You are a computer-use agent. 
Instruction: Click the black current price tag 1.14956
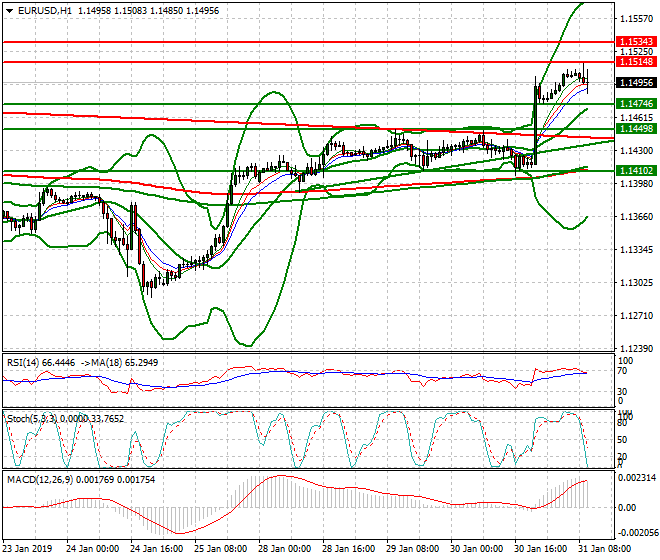pos(636,83)
